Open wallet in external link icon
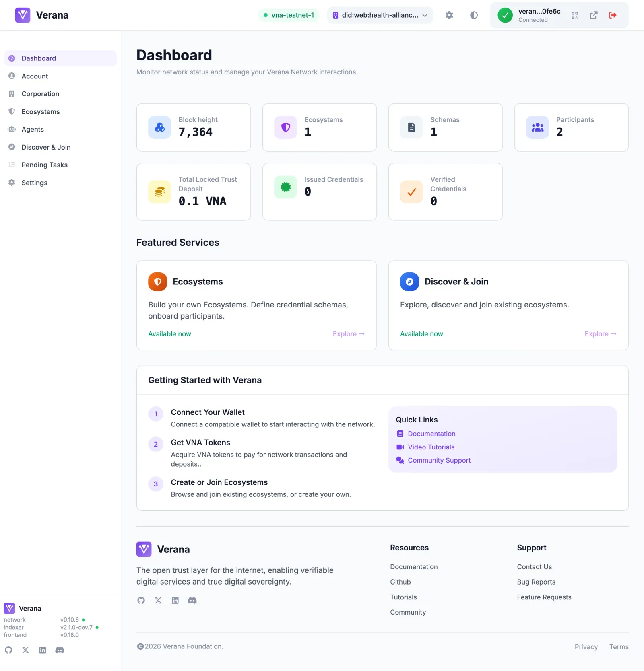This screenshot has height=671, width=644. [x=594, y=15]
